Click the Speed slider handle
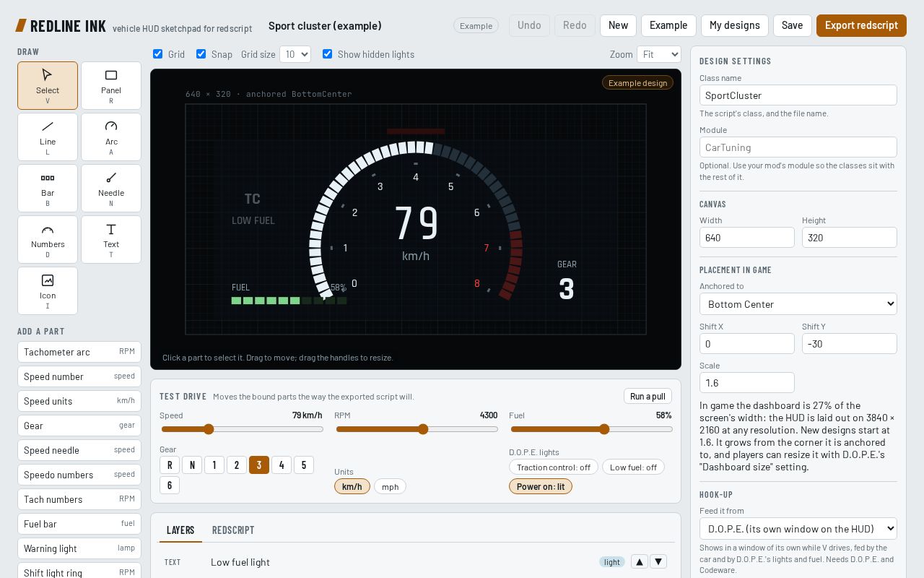The image size is (924, 578). coord(209,429)
